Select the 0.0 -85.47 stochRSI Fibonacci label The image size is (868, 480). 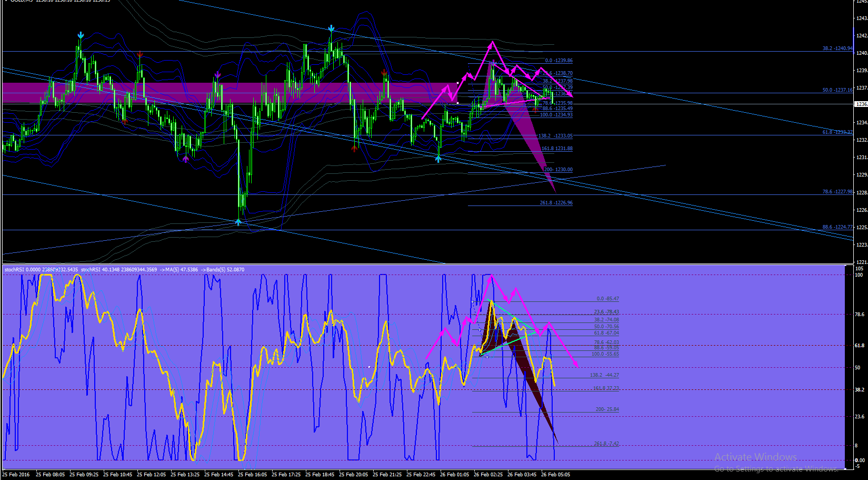click(x=607, y=299)
